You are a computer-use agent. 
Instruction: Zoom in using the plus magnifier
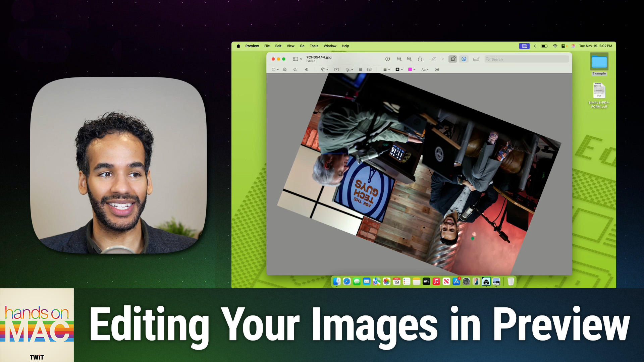[409, 59]
